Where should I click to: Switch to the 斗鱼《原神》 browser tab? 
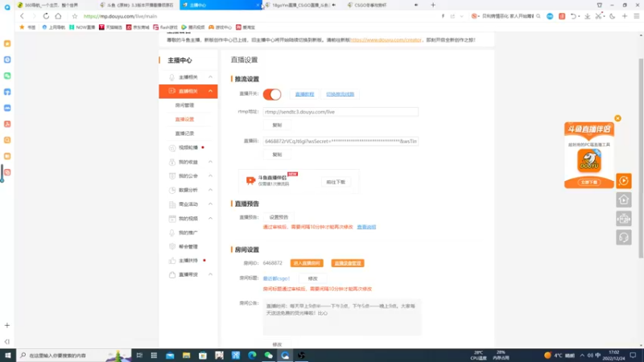[137, 5]
